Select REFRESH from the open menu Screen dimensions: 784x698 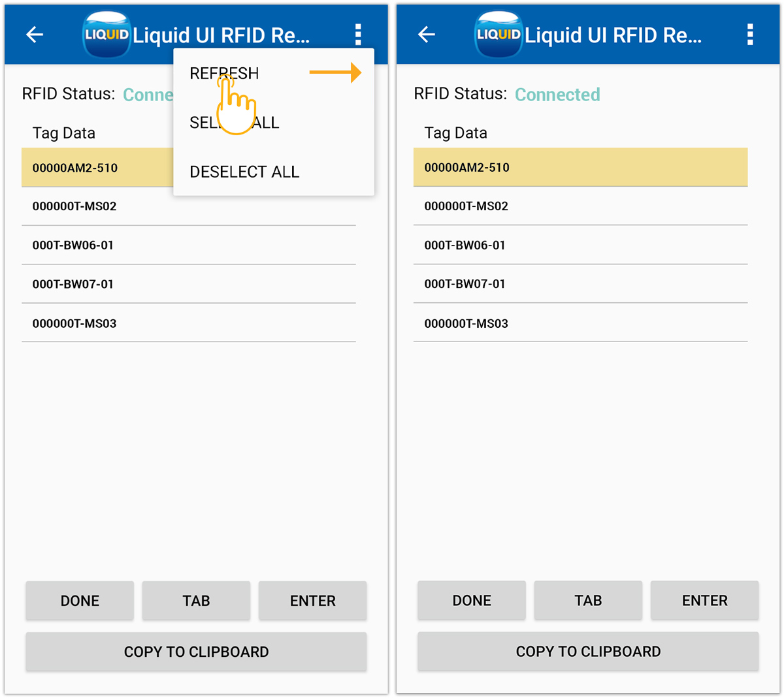pos(223,72)
